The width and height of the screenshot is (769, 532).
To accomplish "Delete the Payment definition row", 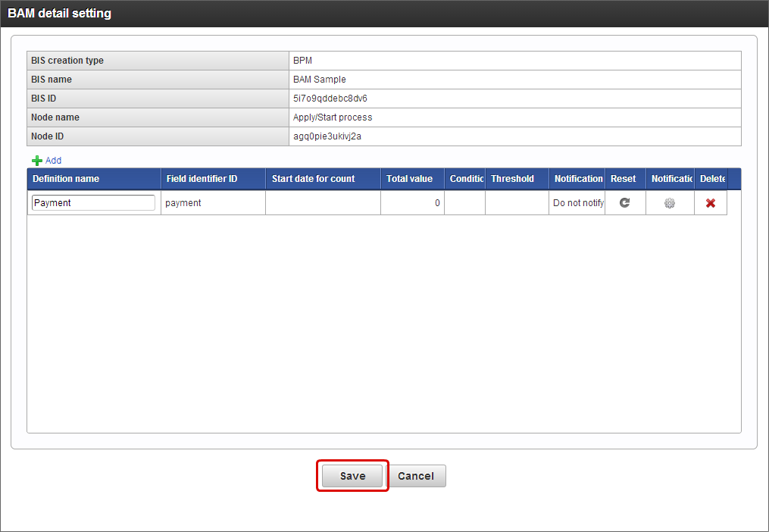I will [x=710, y=202].
